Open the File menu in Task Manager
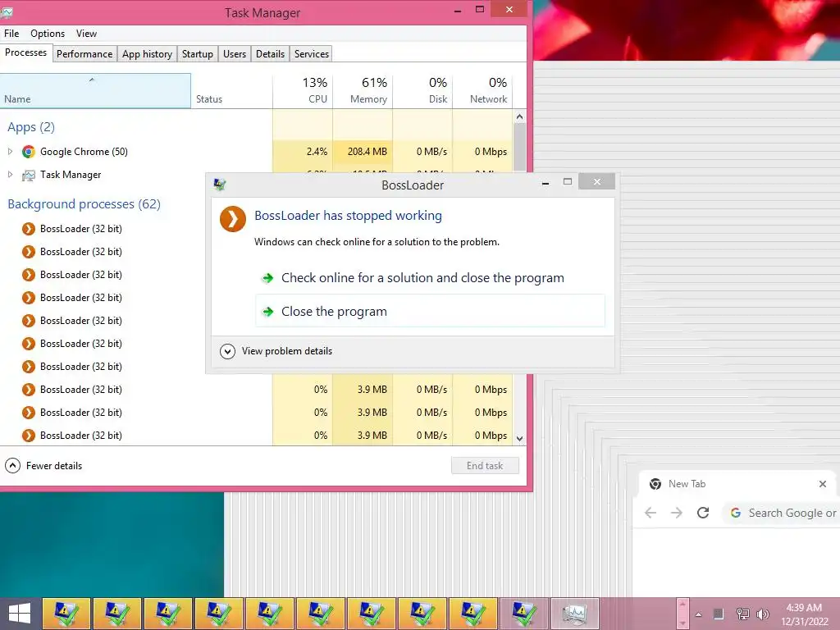Screen dimensions: 840x630 tap(11, 33)
